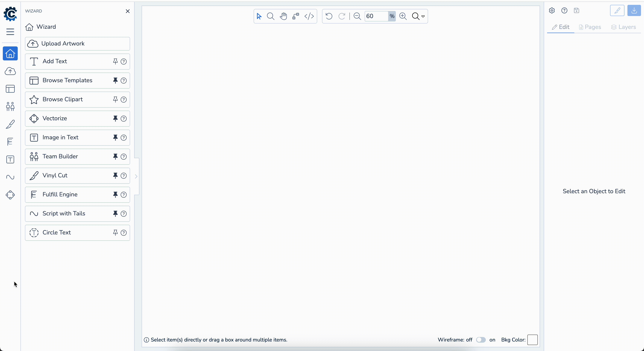Viewport: 644px width, 351px height.
Task: Select the hand pan tool
Action: (x=283, y=16)
